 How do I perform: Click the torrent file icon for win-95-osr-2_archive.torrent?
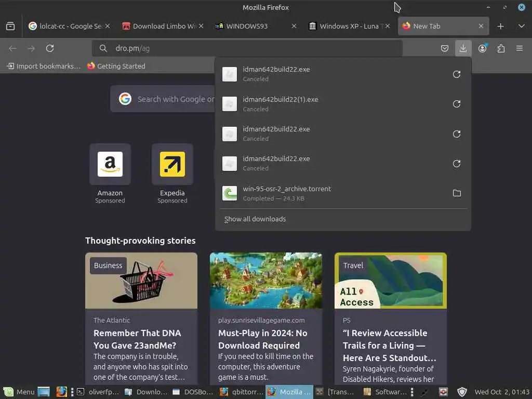click(x=230, y=193)
